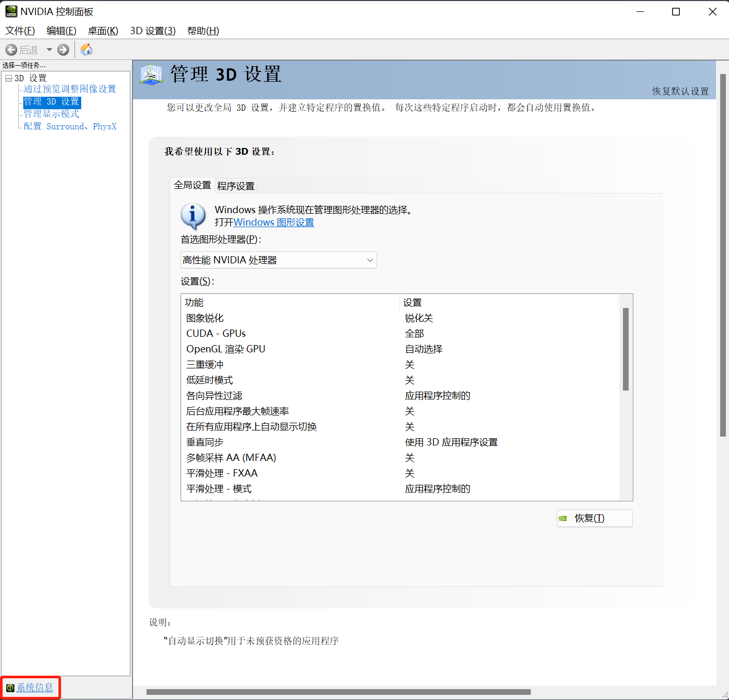Select the 垂直同步 setting row
This screenshot has height=700, width=729.
point(400,442)
